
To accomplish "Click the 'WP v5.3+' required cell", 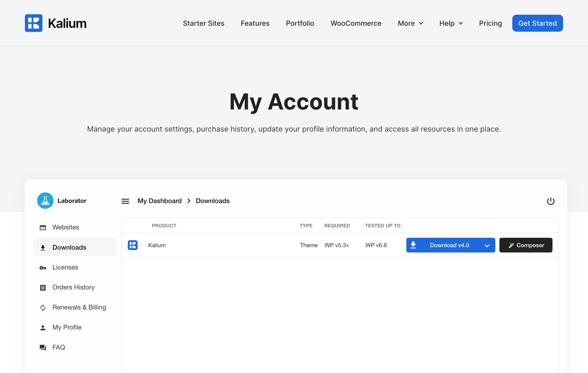I will [337, 245].
